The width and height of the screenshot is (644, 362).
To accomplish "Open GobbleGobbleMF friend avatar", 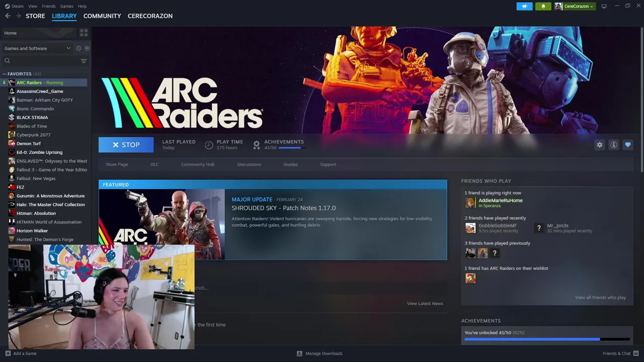I will click(470, 228).
